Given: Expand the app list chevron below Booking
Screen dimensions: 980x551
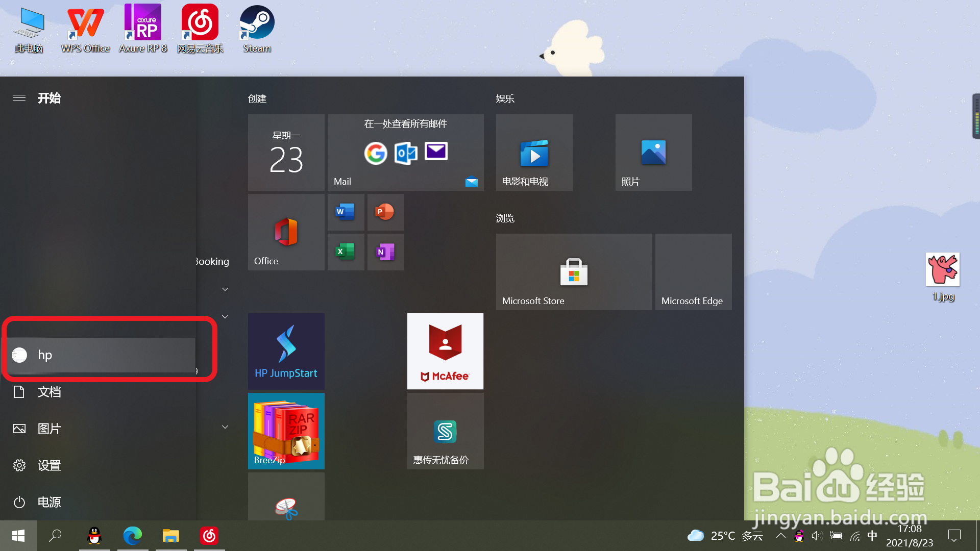Looking at the screenshot, I should (x=225, y=289).
